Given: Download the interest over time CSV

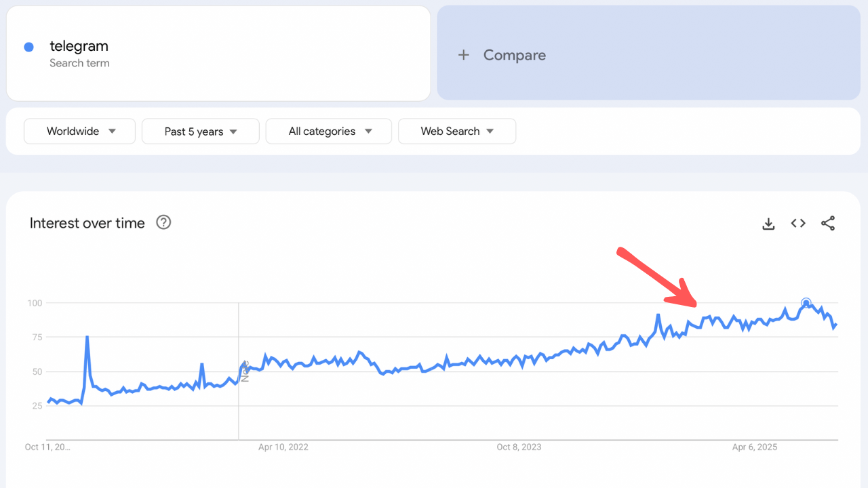Looking at the screenshot, I should (x=768, y=224).
